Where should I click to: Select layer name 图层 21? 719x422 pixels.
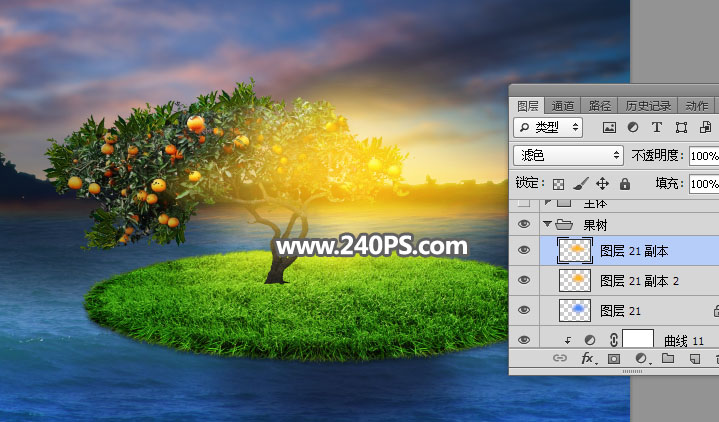620,311
